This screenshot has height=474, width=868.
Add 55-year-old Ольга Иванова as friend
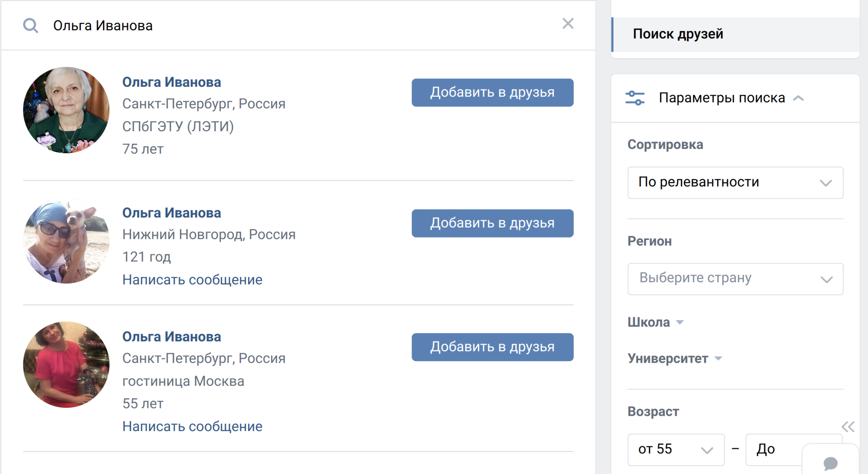click(x=492, y=347)
